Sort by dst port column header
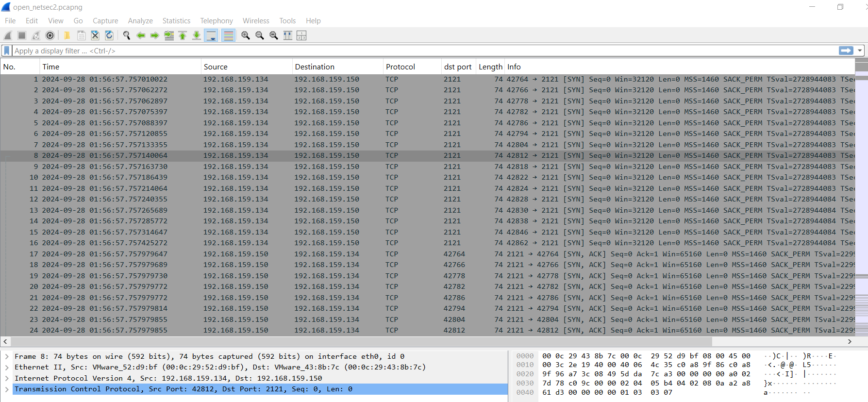868x402 pixels. (x=458, y=67)
